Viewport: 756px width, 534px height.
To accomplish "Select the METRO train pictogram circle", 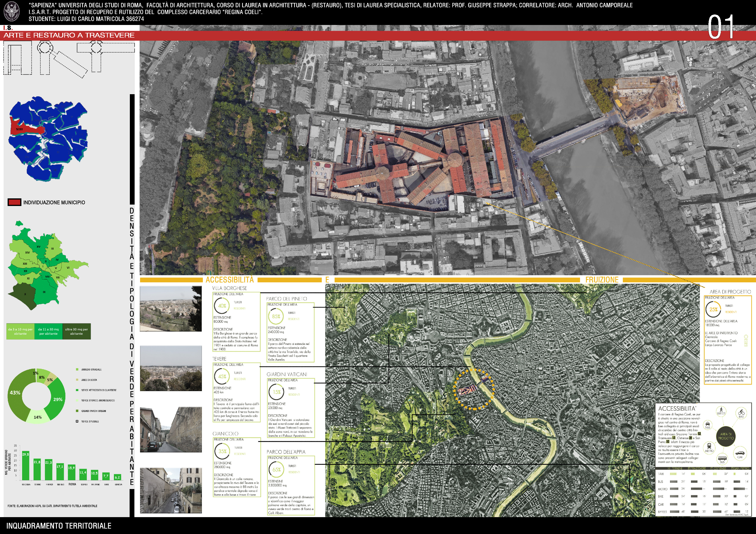I will point(709,448).
